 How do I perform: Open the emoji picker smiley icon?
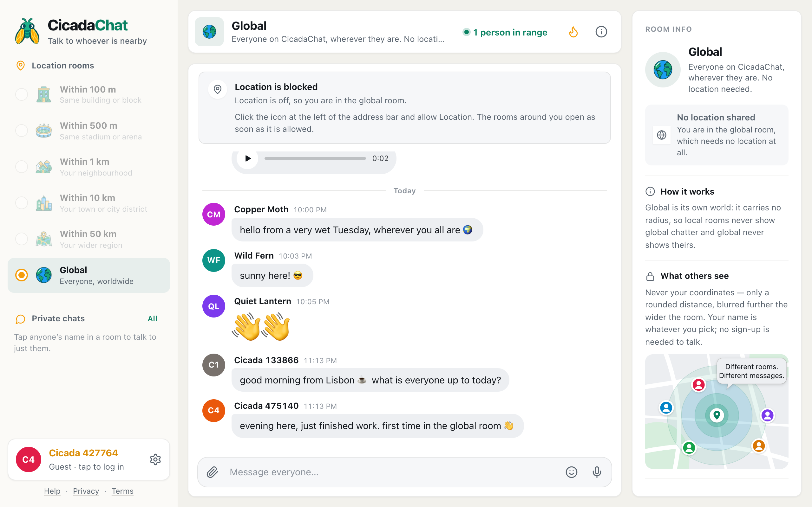coord(572,472)
